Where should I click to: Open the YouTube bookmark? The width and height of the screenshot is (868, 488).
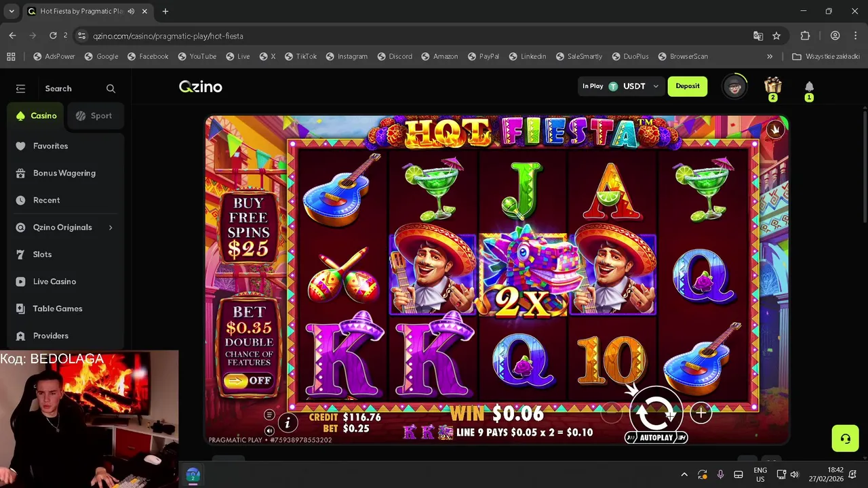pos(197,56)
